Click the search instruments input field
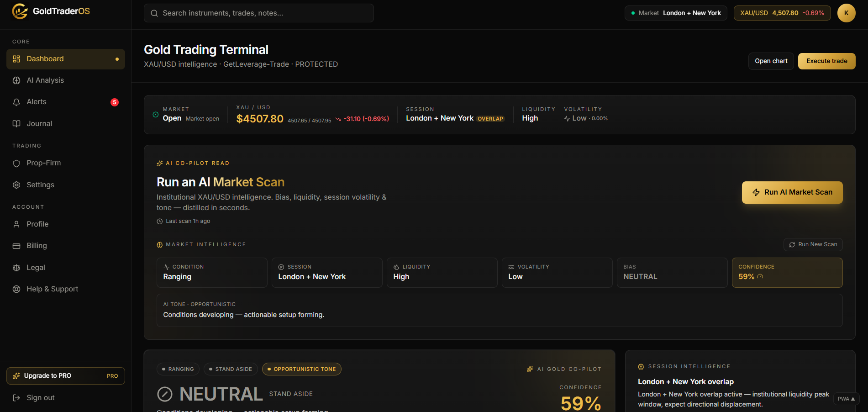This screenshot has width=868, height=412. [x=259, y=13]
